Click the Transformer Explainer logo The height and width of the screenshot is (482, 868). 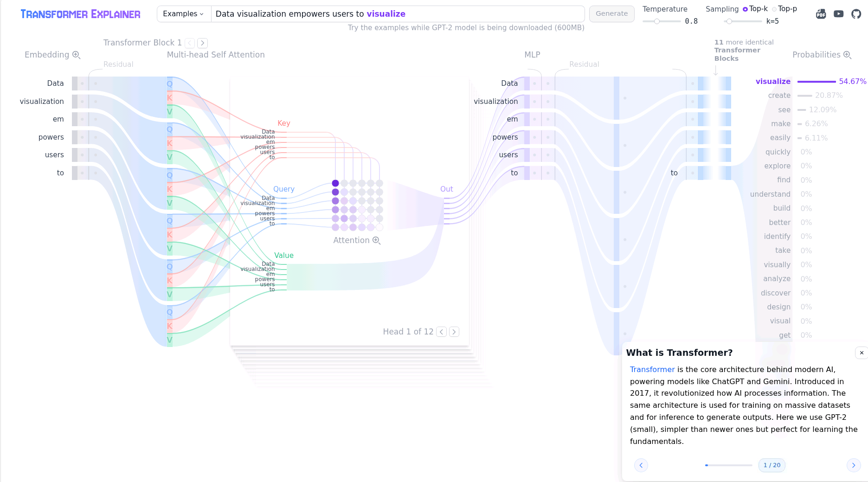click(80, 14)
